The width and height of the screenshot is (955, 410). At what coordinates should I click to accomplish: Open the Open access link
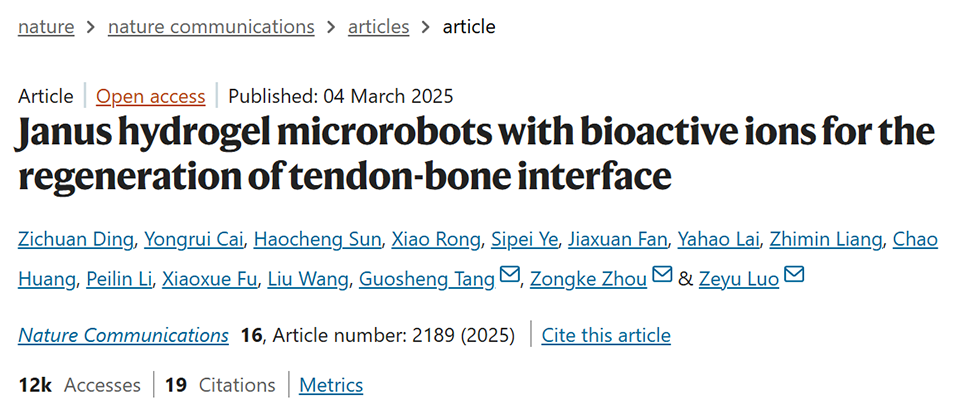coord(151,97)
